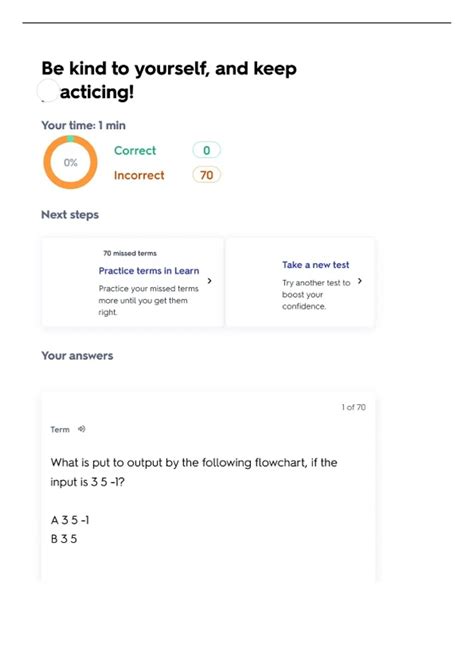474x671 pixels.
Task: Click the Next steps section heading
Action: tap(70, 215)
